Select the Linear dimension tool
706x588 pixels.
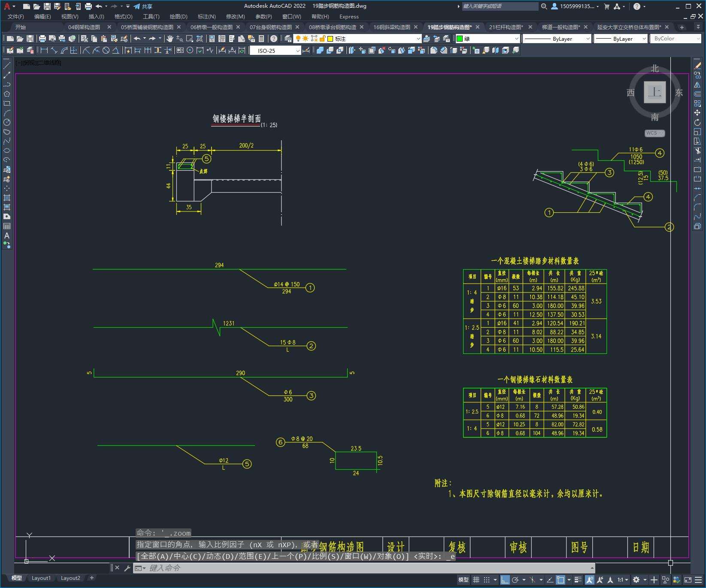tap(44, 50)
